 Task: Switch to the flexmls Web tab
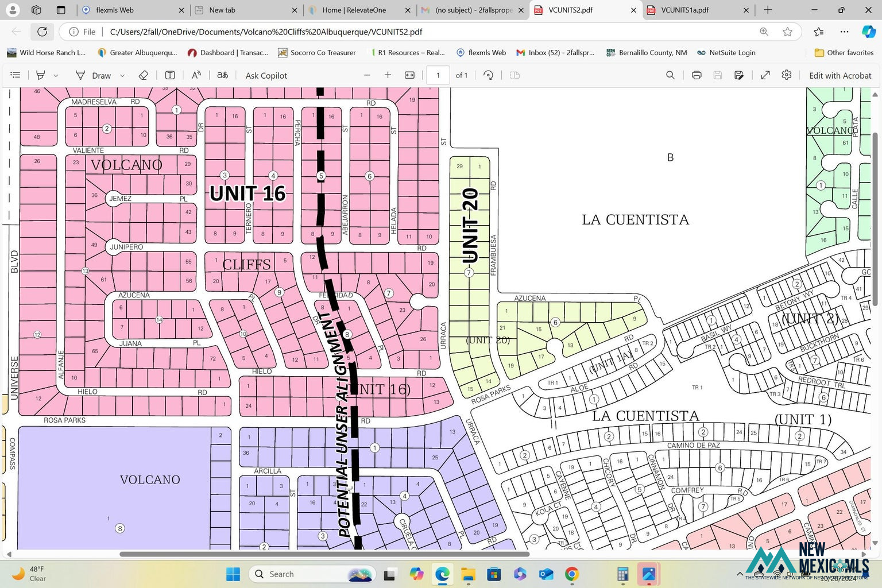tap(133, 10)
